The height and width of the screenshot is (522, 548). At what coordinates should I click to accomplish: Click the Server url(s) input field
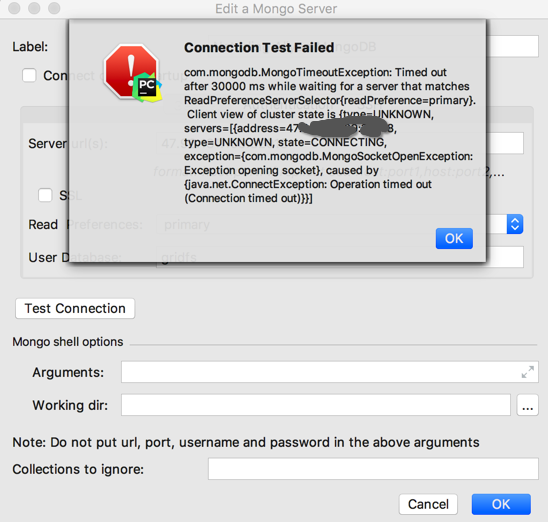click(x=340, y=143)
